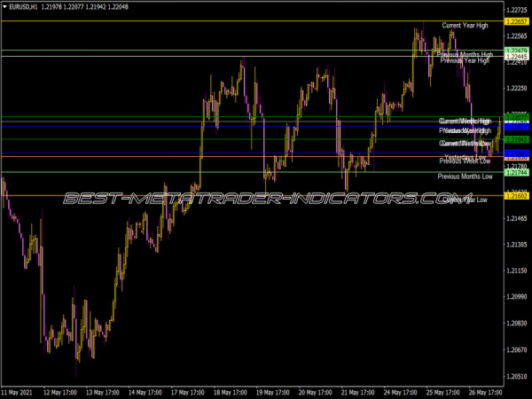Click the 17 May 17:00 time marker
The image size is (532, 399).
coord(190,390)
